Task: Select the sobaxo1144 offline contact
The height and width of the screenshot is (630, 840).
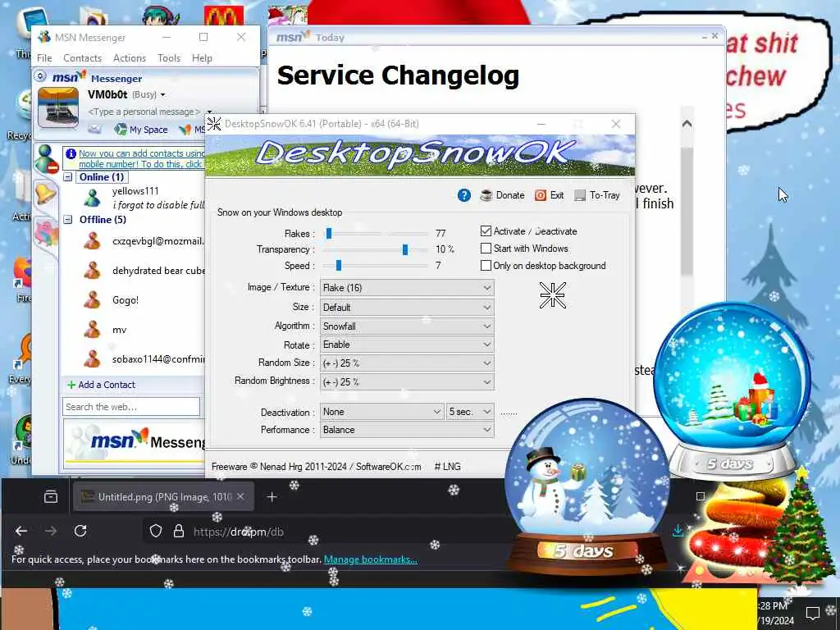Action: [x=144, y=359]
